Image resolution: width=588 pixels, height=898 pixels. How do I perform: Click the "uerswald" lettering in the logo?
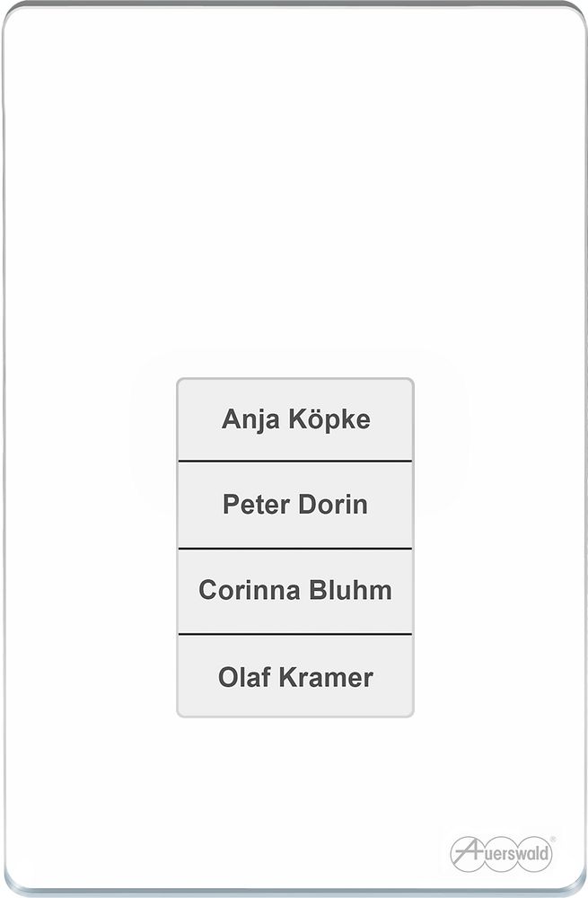pyautogui.click(x=517, y=854)
